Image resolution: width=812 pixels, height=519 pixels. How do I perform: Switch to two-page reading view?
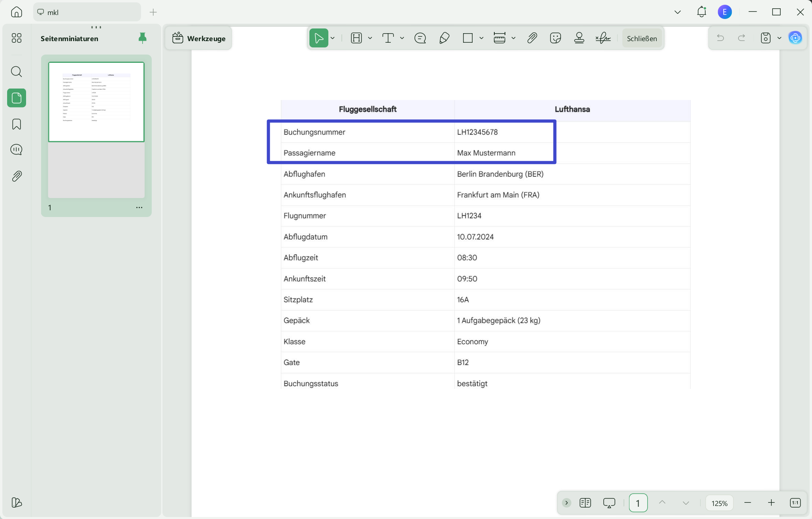click(x=585, y=503)
